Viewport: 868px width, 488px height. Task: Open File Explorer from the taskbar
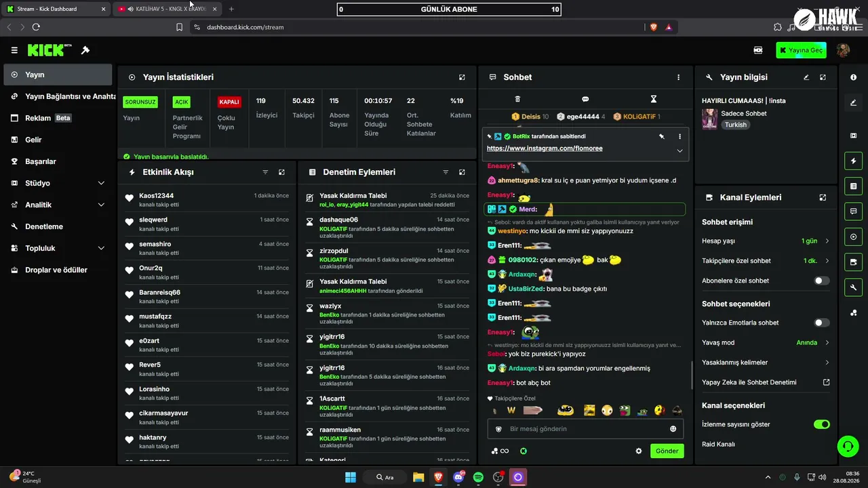tap(418, 477)
